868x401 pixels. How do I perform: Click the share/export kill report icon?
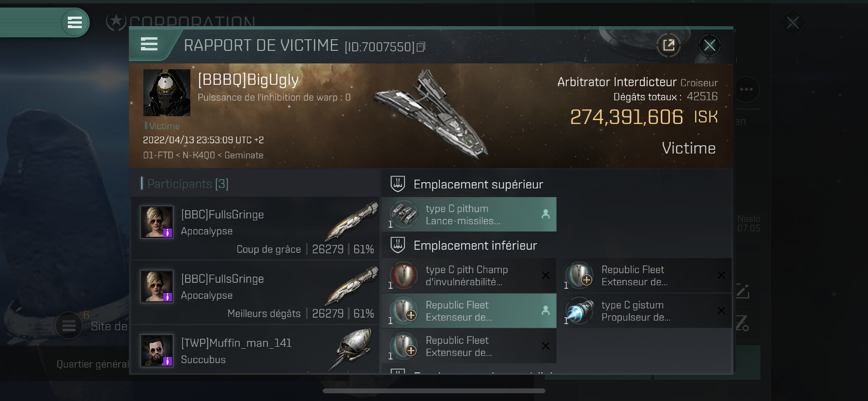pyautogui.click(x=669, y=46)
